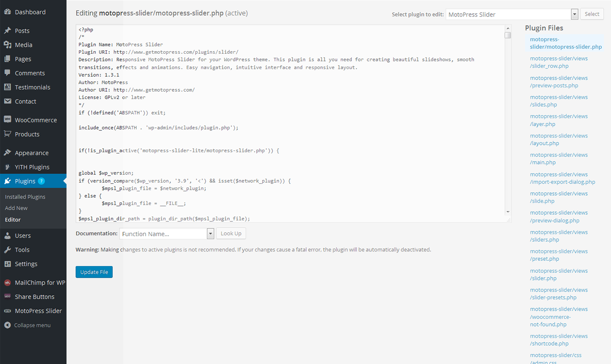
Task: Click the code editor scrollbar down arrow
Action: 508,212
